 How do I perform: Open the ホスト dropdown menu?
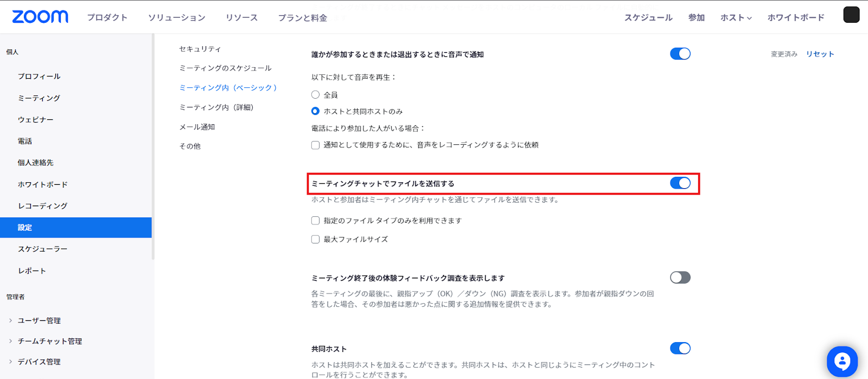(736, 18)
